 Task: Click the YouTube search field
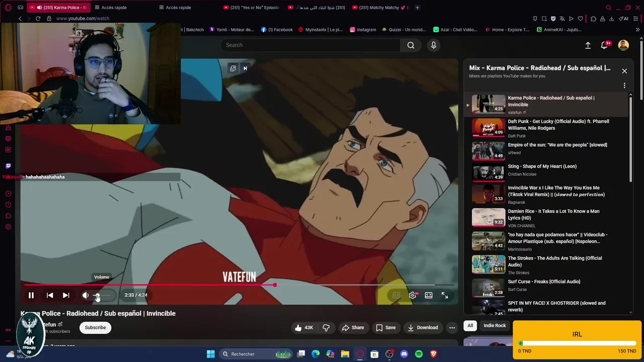click(x=310, y=45)
